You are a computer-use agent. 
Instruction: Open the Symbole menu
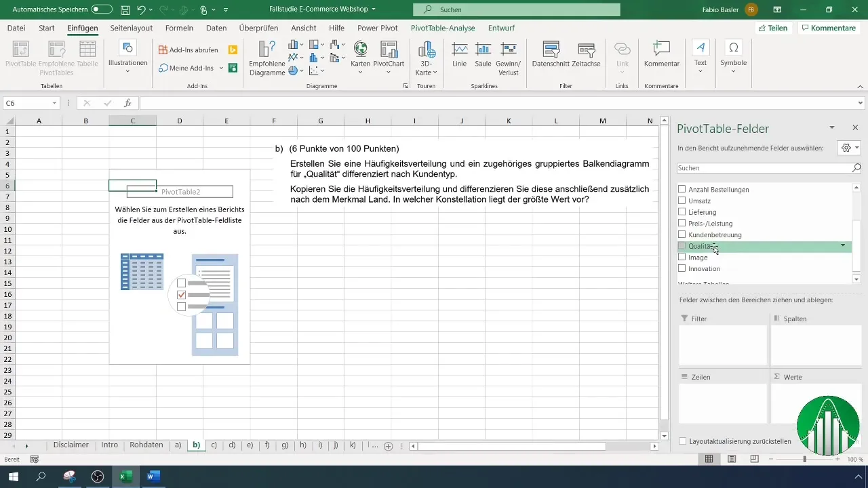coord(733,58)
